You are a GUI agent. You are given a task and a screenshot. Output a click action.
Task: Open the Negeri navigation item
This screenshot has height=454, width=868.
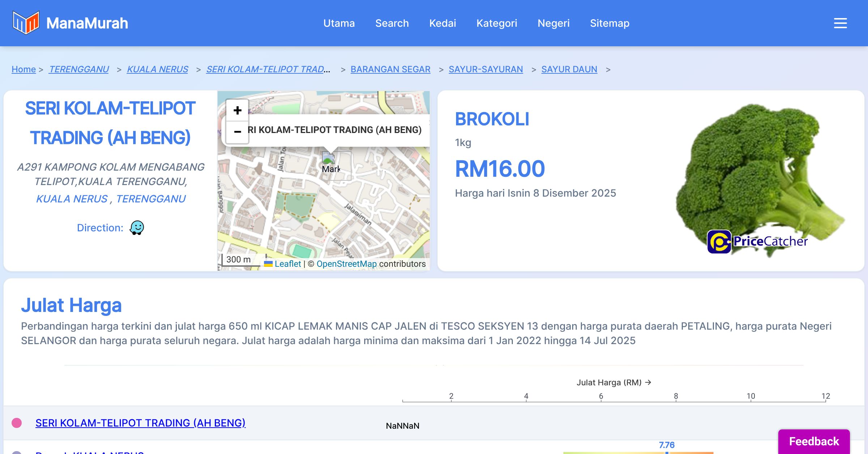553,23
